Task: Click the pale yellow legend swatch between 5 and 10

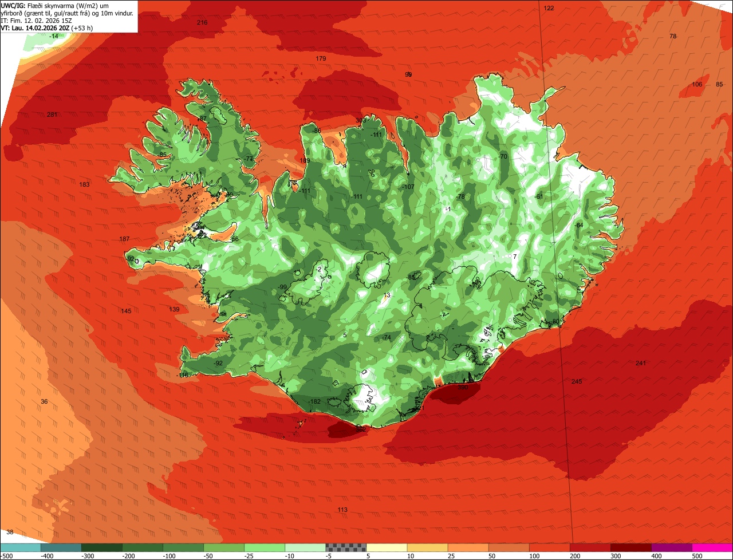Action: click(387, 547)
